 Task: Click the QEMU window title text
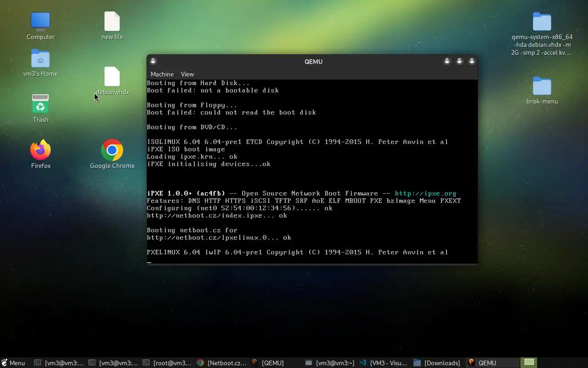(313, 62)
